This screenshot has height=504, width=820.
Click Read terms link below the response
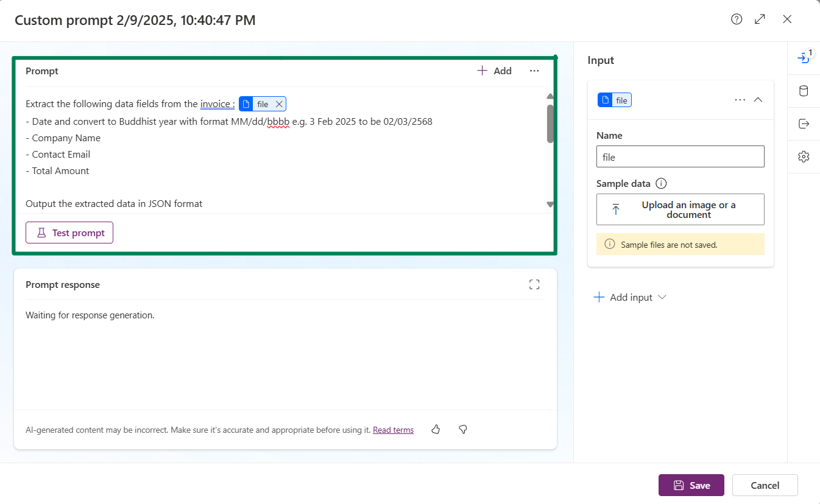coord(393,429)
